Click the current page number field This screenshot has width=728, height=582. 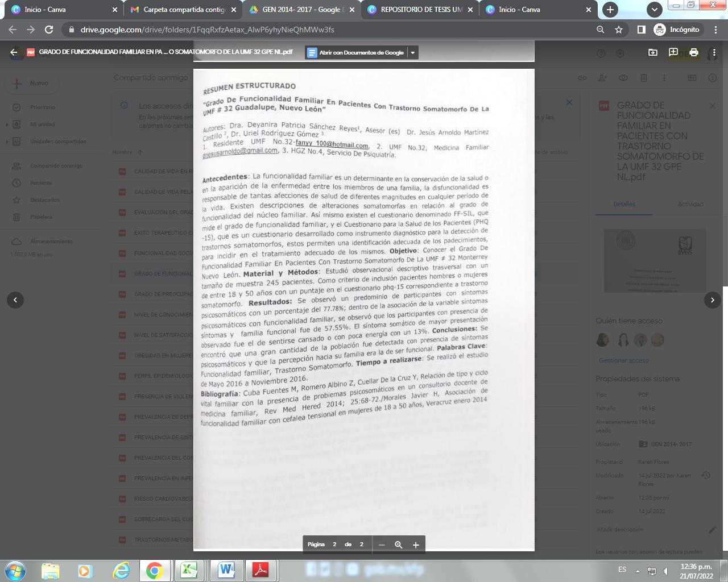click(x=334, y=544)
